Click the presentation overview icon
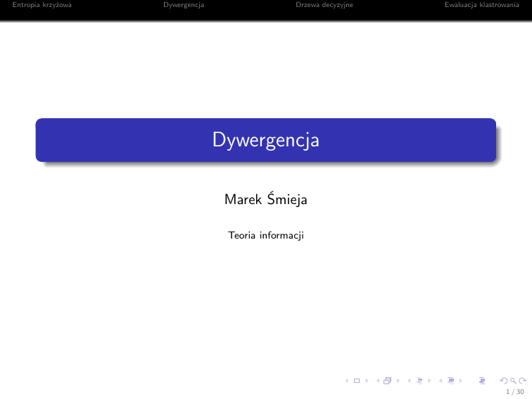The image size is (532, 399). 482,381
